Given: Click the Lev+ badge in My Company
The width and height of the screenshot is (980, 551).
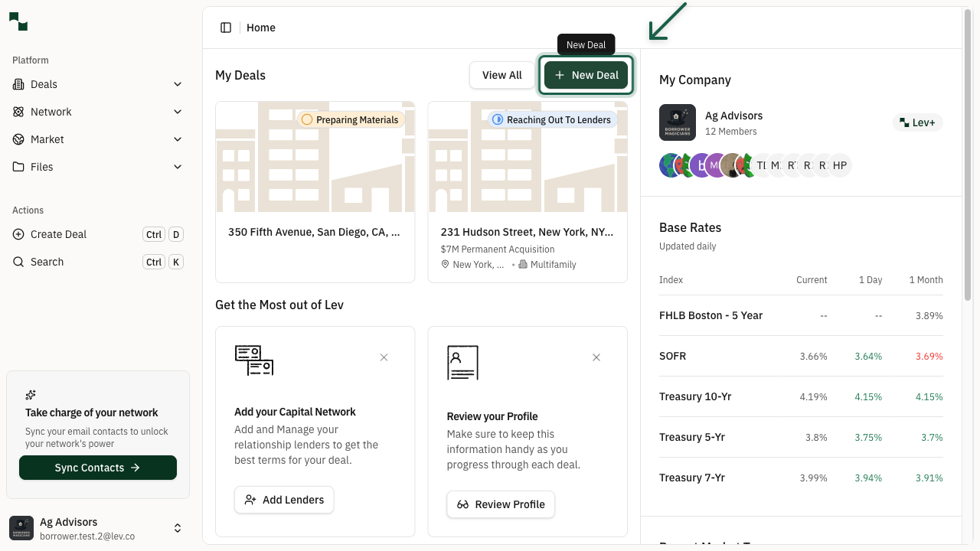Looking at the screenshot, I should point(917,122).
